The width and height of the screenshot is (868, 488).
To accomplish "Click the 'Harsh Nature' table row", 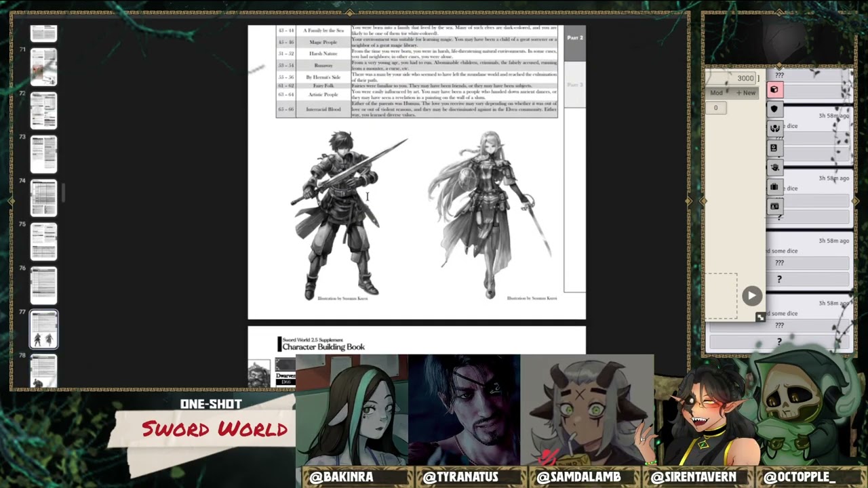I will [417, 54].
